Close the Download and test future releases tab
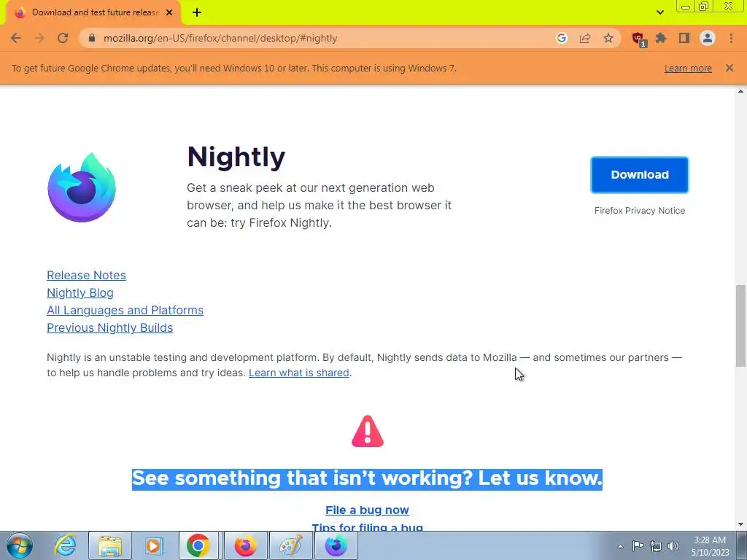The width and height of the screenshot is (747, 560). (x=169, y=13)
